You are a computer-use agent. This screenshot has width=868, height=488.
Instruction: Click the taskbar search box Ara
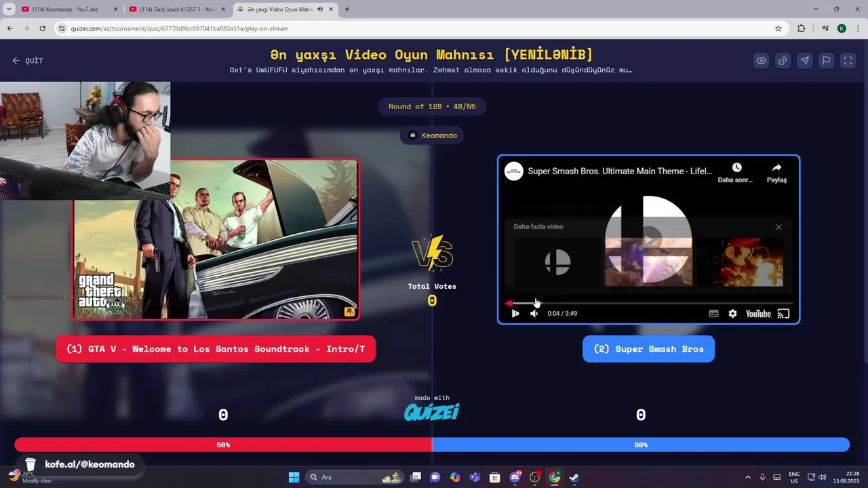pyautogui.click(x=355, y=477)
